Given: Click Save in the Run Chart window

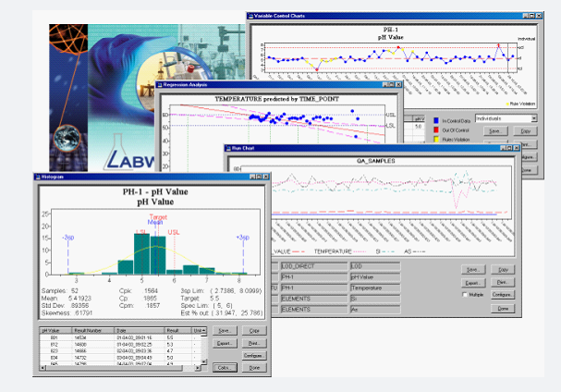Looking at the screenshot, I should tap(473, 270).
